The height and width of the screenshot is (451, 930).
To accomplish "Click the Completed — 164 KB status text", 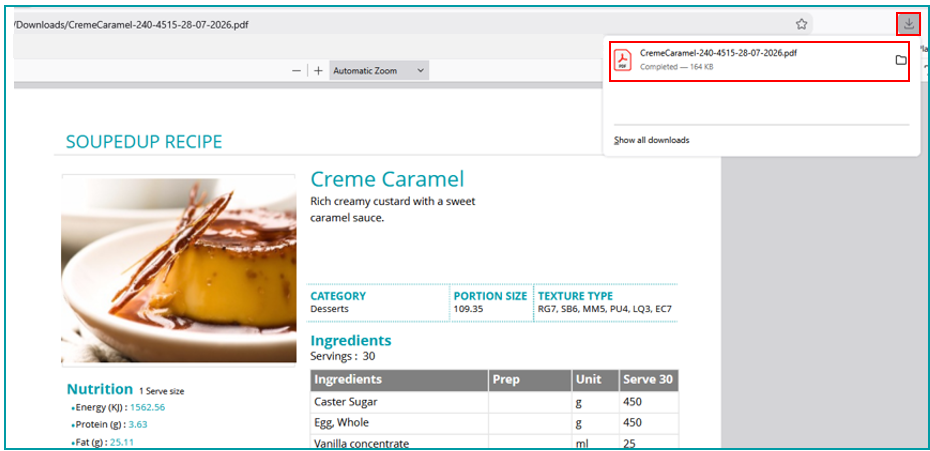I will click(676, 67).
